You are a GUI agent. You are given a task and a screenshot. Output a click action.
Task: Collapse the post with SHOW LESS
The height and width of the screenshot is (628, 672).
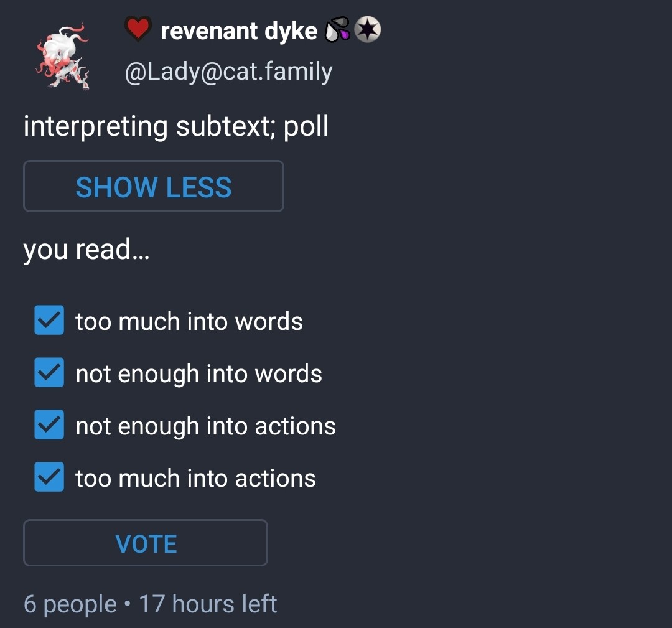tap(153, 187)
